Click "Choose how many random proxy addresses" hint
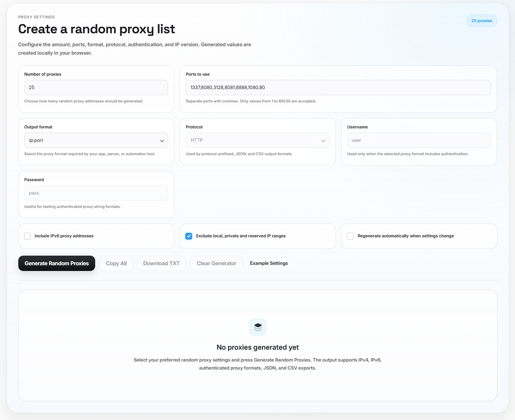515x420 pixels. pyautogui.click(x=84, y=101)
